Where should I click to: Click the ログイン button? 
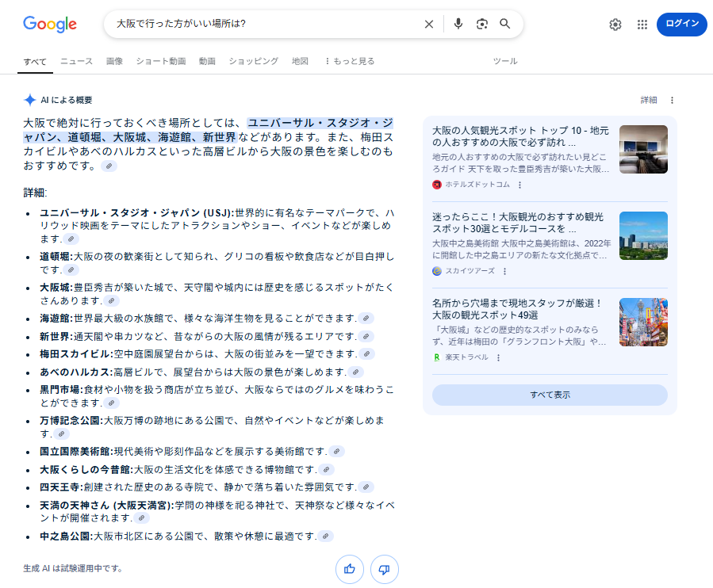tap(681, 24)
